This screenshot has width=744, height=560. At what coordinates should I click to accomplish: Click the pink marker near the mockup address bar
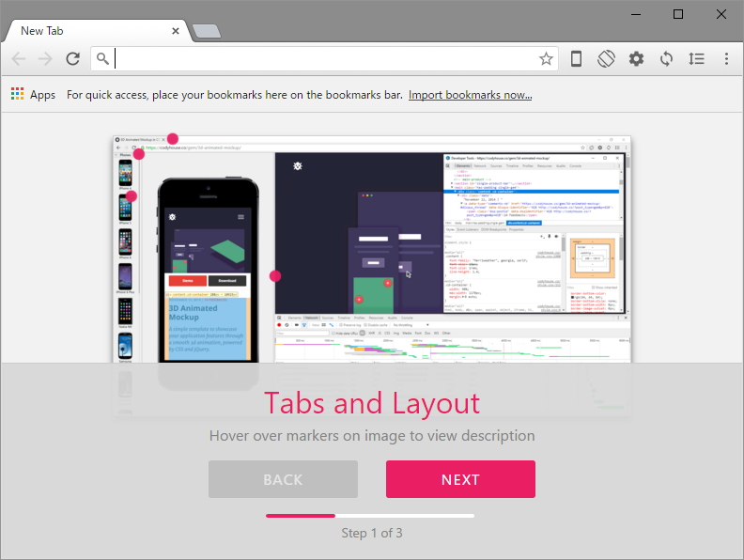(x=139, y=154)
